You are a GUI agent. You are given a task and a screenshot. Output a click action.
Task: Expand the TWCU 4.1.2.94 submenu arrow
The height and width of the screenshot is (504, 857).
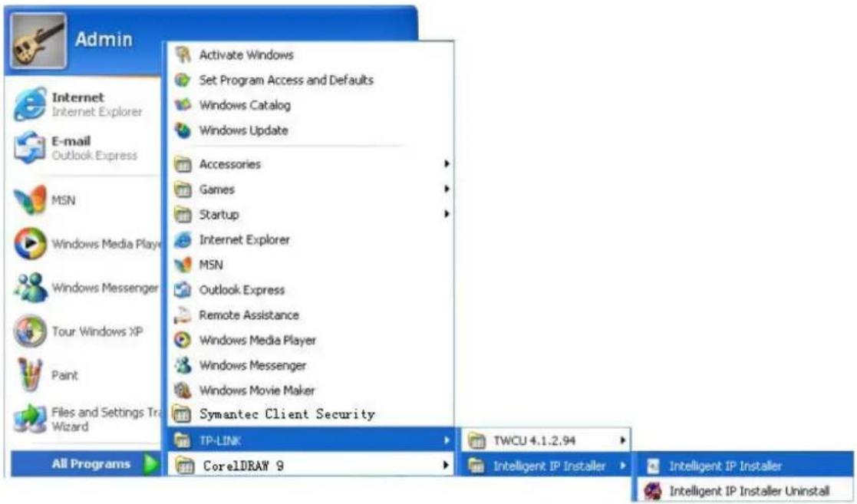click(622, 440)
